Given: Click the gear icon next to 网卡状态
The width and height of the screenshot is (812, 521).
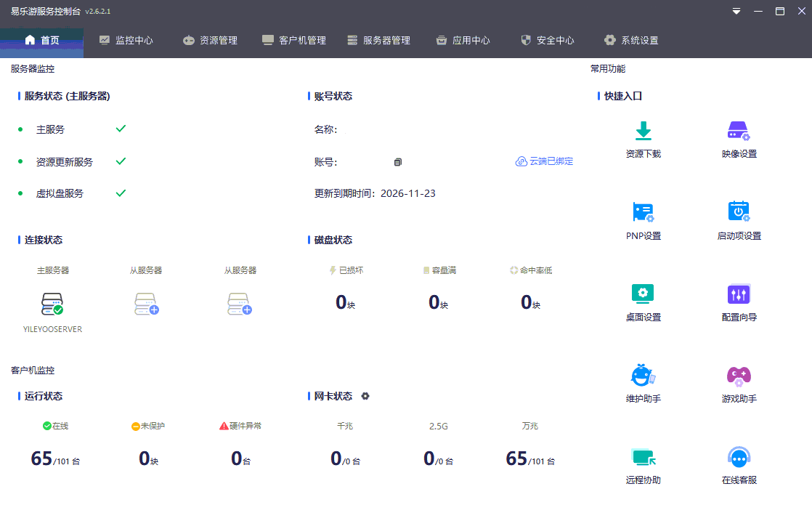Looking at the screenshot, I should (365, 396).
